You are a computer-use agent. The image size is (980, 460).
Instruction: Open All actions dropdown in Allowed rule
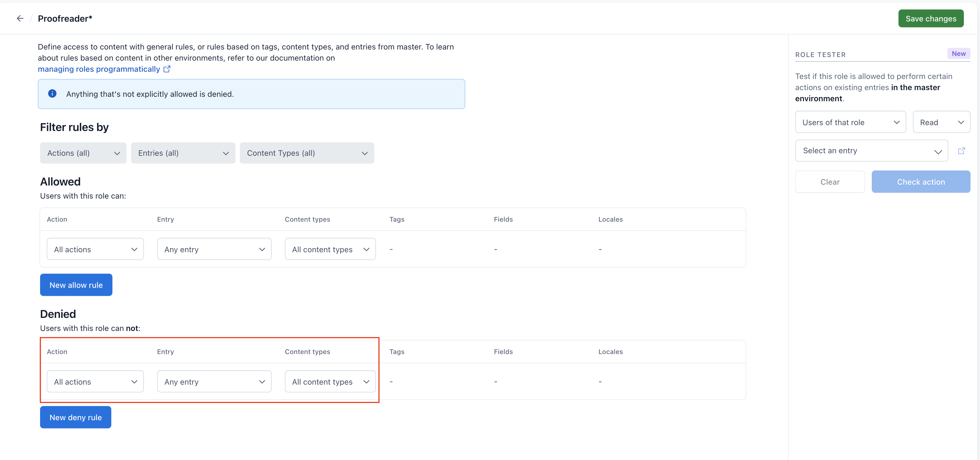(x=95, y=249)
